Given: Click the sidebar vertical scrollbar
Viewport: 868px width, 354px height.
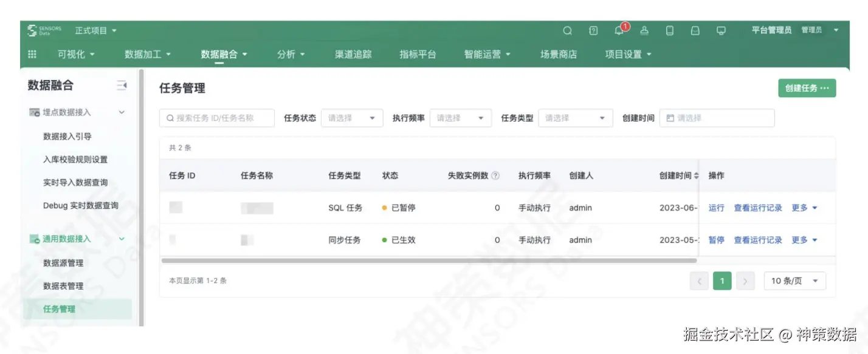Looking at the screenshot, I should pyautogui.click(x=142, y=197).
